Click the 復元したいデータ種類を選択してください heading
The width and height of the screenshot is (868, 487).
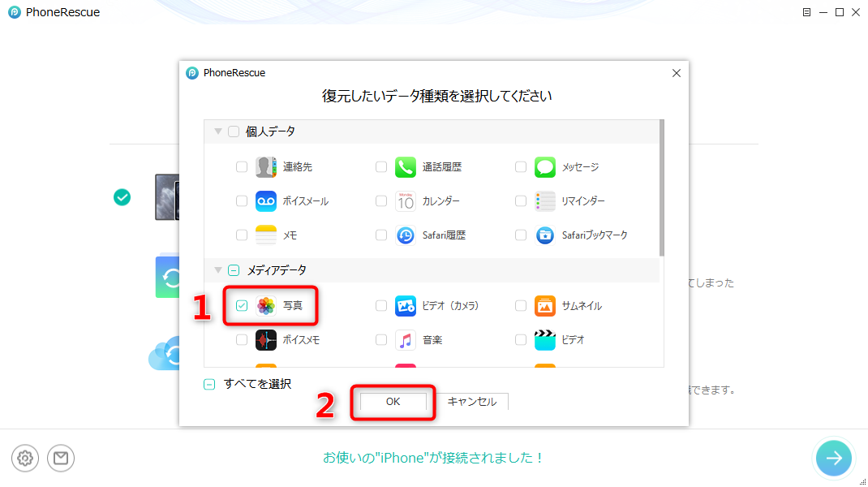pos(436,96)
